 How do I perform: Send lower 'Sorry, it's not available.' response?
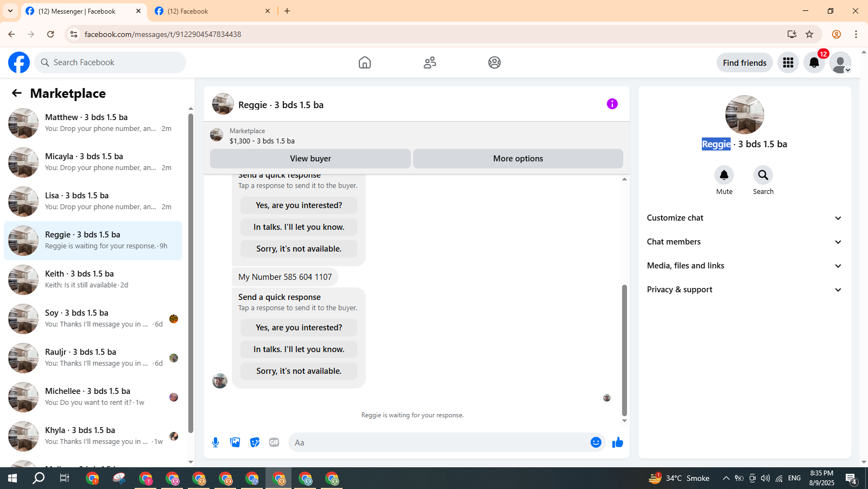pos(299,371)
